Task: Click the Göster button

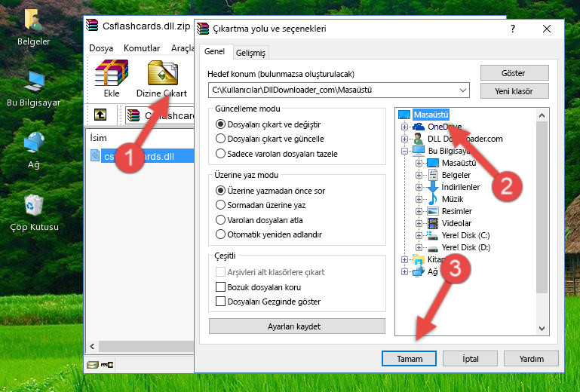Action: click(x=514, y=73)
